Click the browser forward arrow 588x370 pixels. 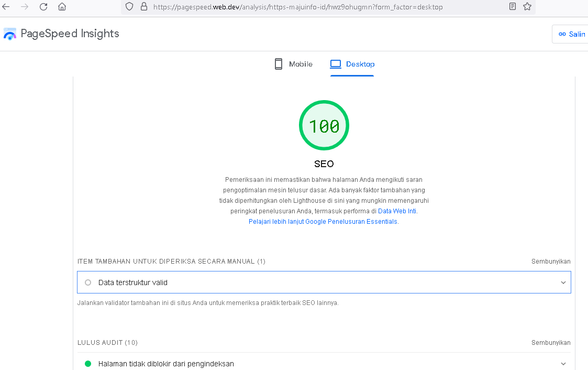coord(24,7)
